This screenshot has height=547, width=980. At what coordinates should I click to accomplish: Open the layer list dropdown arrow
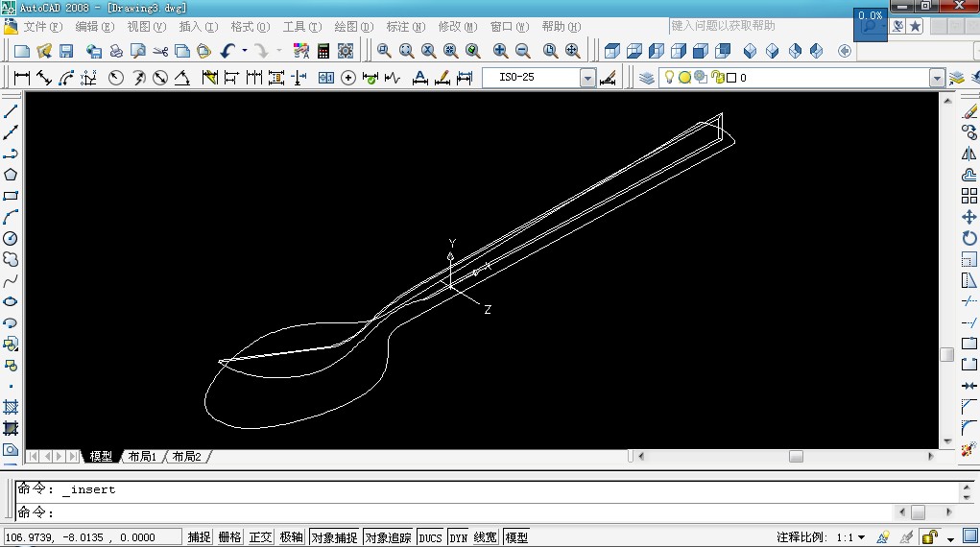(x=937, y=78)
